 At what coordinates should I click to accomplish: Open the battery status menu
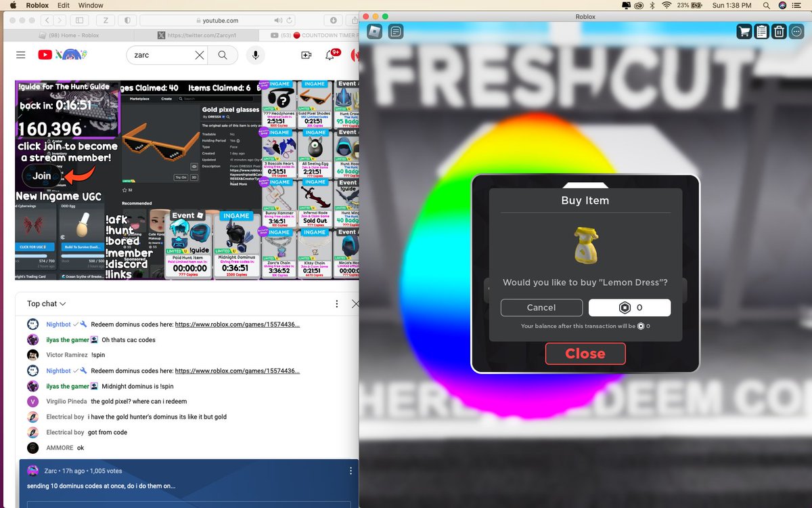tap(691, 5)
